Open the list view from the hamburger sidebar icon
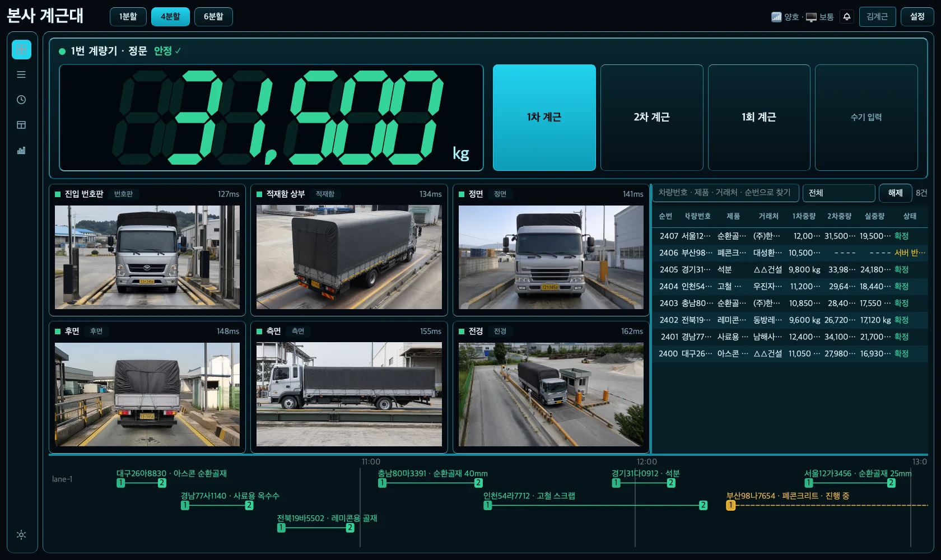The image size is (941, 560). pyautogui.click(x=21, y=74)
